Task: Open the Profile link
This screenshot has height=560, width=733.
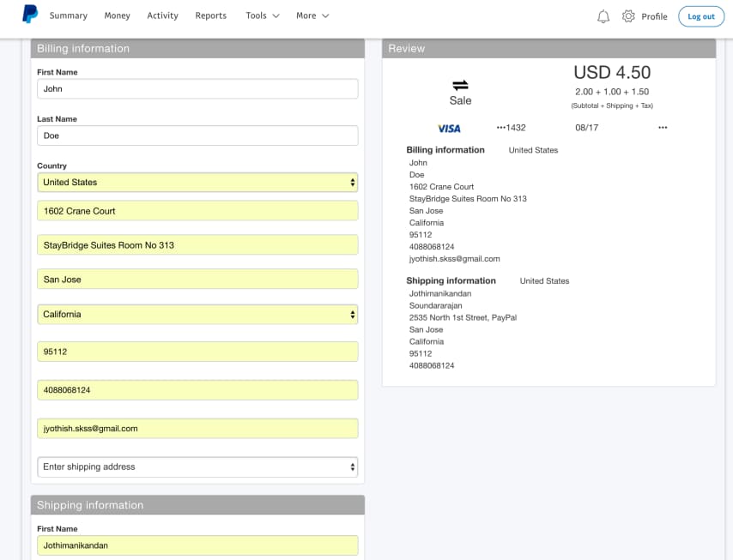Action: pos(654,16)
